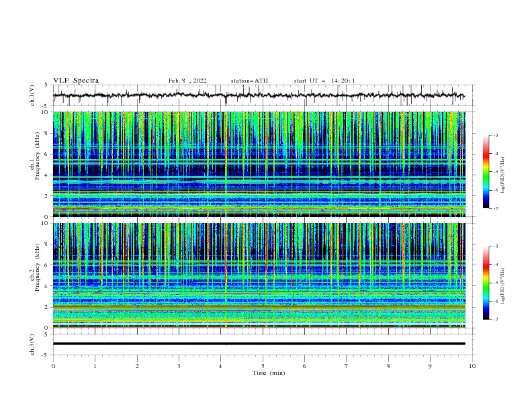The width and height of the screenshot is (532, 411).
Task: Click the '8' kHz tick on ch.1 frequency axis
Action: pyautogui.click(x=47, y=133)
